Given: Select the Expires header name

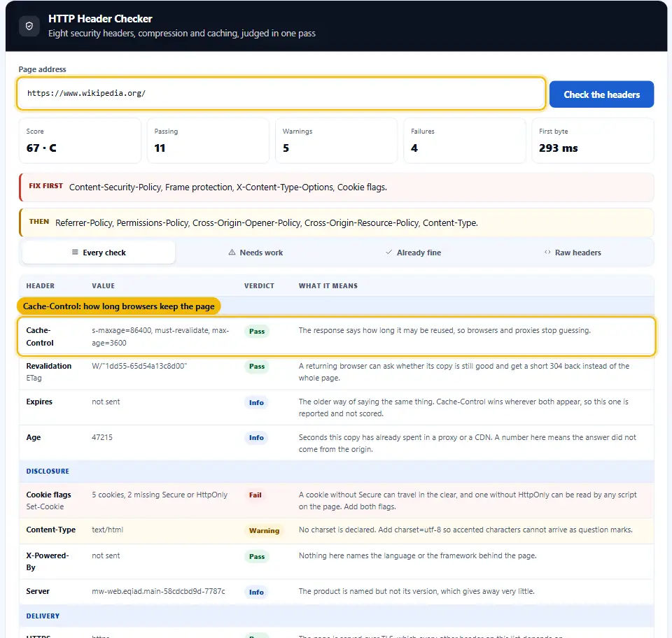Looking at the screenshot, I should point(39,402).
